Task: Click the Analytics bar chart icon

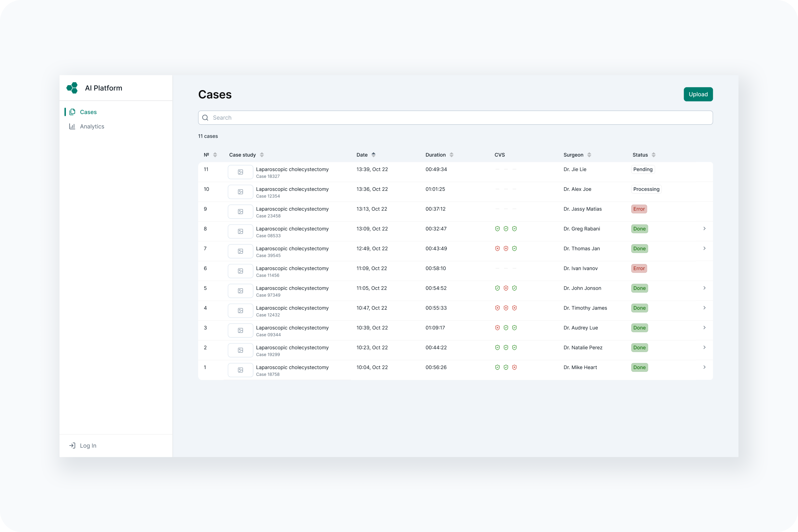Action: (72, 126)
